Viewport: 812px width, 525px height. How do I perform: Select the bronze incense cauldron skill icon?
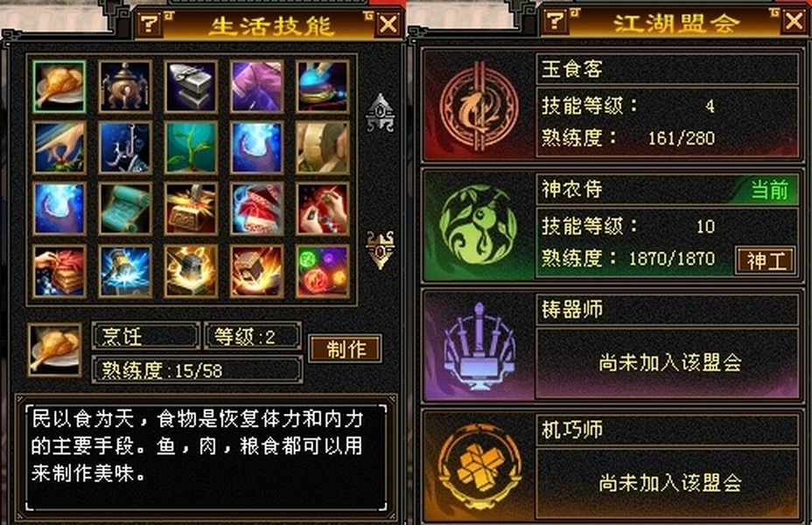pos(125,87)
